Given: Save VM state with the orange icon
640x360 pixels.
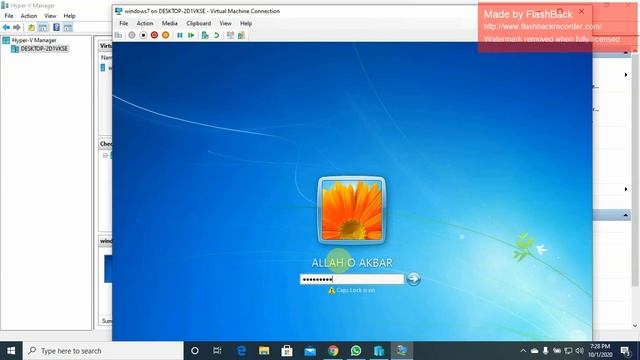Looking at the screenshot, I should [165, 36].
